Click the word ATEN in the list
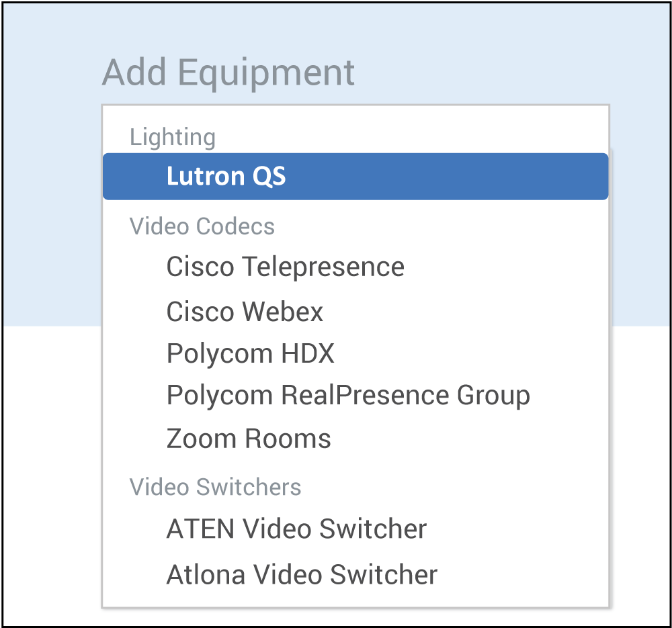Screen dimensions: 672x628 coord(200,529)
